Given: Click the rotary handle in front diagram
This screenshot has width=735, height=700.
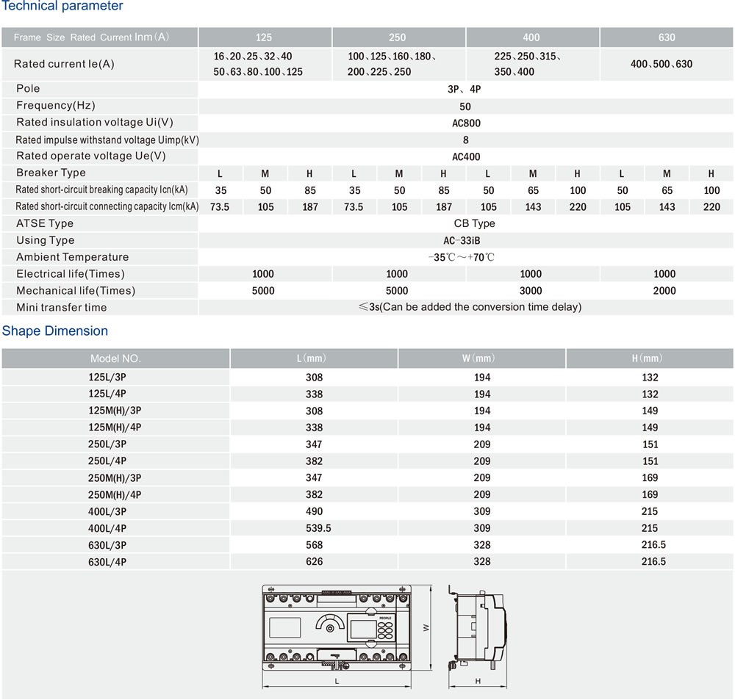Looking at the screenshot, I should [x=330, y=624].
